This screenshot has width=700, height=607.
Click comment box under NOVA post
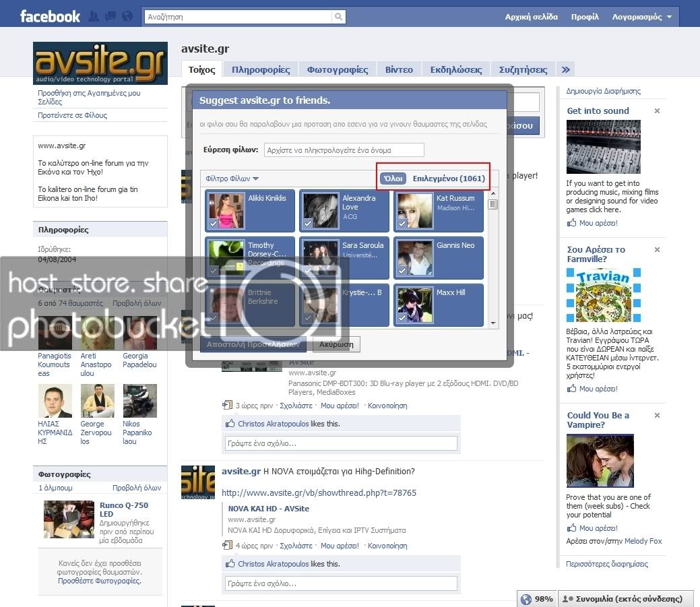[x=341, y=583]
